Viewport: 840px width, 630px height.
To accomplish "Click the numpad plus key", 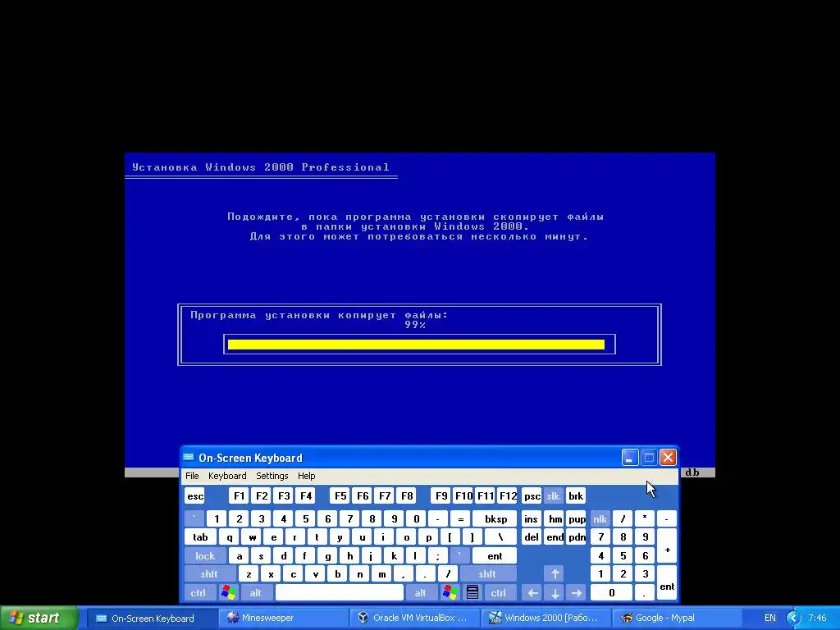I will point(667,546).
